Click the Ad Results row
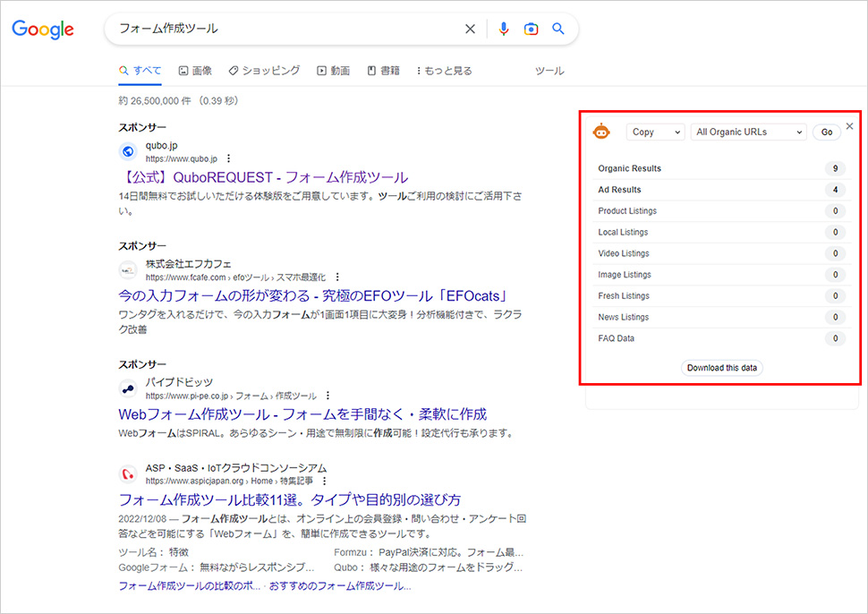The width and height of the screenshot is (868, 614). [720, 190]
